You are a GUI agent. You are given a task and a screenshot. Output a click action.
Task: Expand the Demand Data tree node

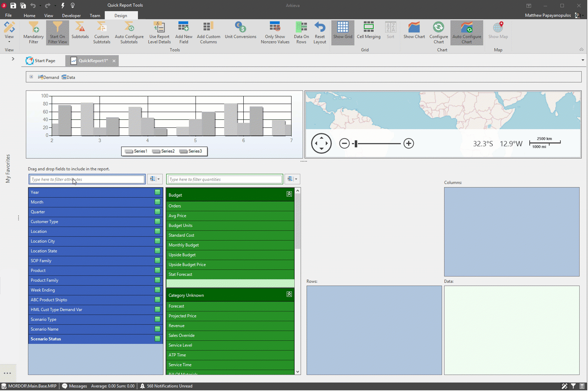click(31, 77)
